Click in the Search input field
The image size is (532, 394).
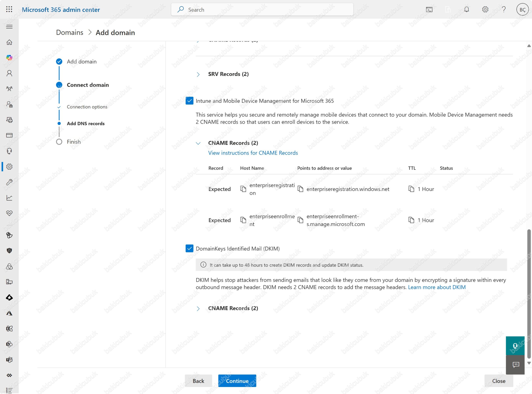pos(262,10)
